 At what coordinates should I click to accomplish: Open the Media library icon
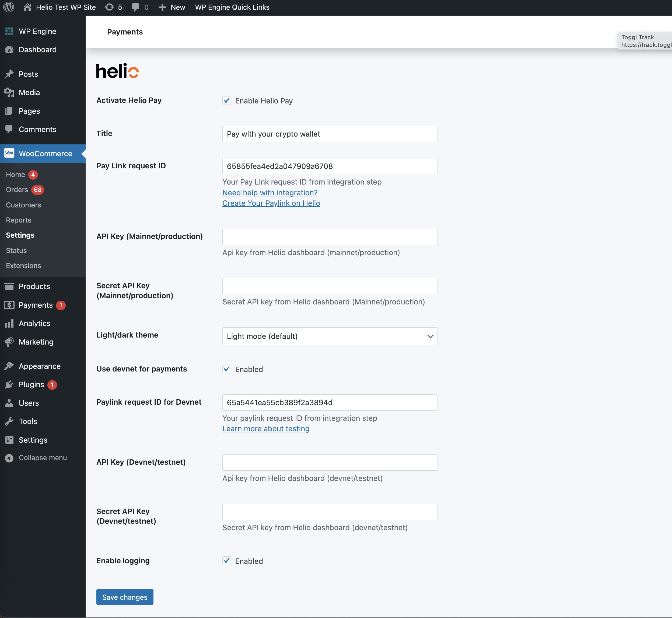[x=9, y=92]
